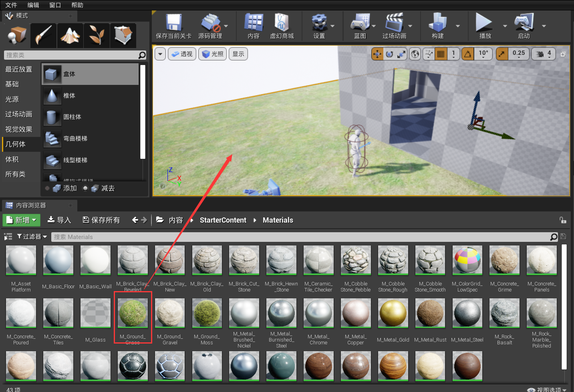Select the 几何体 category tab
Screen dimensions: 574x392
pyautogui.click(x=21, y=144)
